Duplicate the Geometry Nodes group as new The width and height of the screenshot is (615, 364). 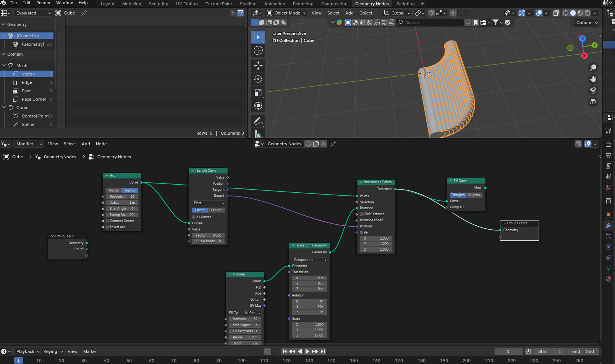point(316,144)
